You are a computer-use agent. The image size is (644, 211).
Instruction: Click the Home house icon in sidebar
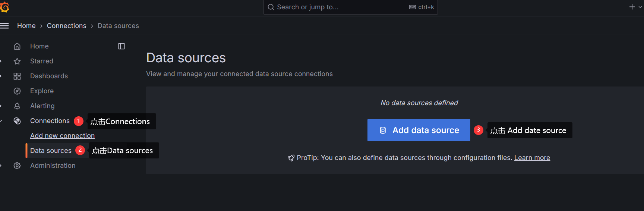coord(17,46)
